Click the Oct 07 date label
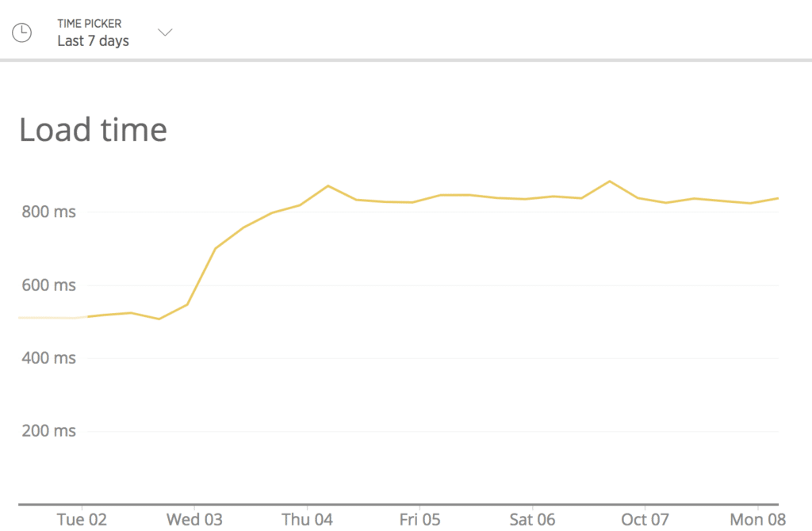The height and width of the screenshot is (531, 812). pyautogui.click(x=645, y=519)
